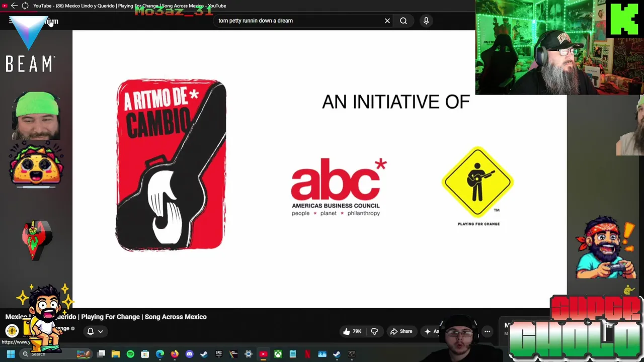Go back using the browser back arrow
Screen dimensions: 644x362
(14, 6)
